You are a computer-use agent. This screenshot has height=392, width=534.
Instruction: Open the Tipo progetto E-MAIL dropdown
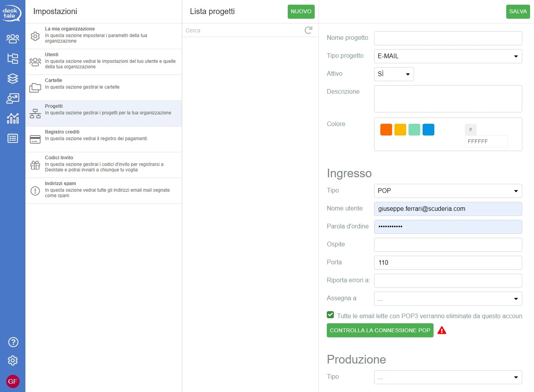(x=448, y=56)
